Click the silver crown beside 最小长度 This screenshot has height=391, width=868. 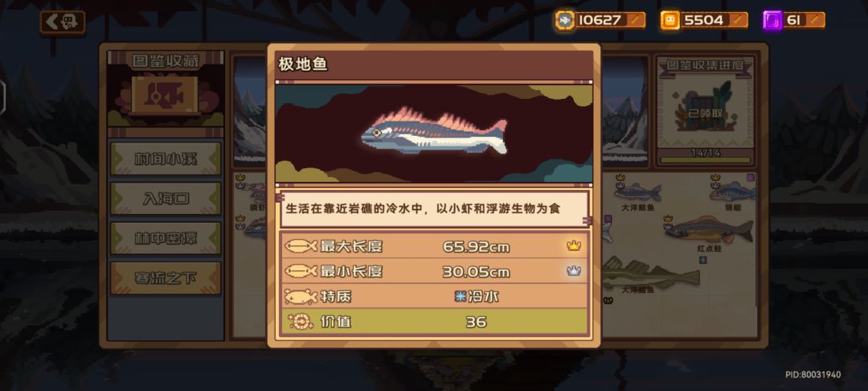[574, 271]
